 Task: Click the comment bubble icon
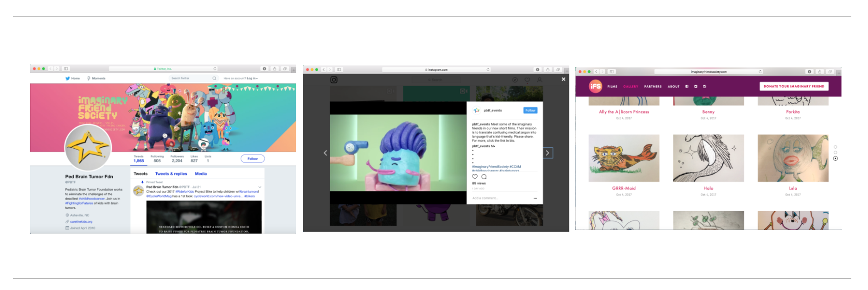tap(484, 177)
